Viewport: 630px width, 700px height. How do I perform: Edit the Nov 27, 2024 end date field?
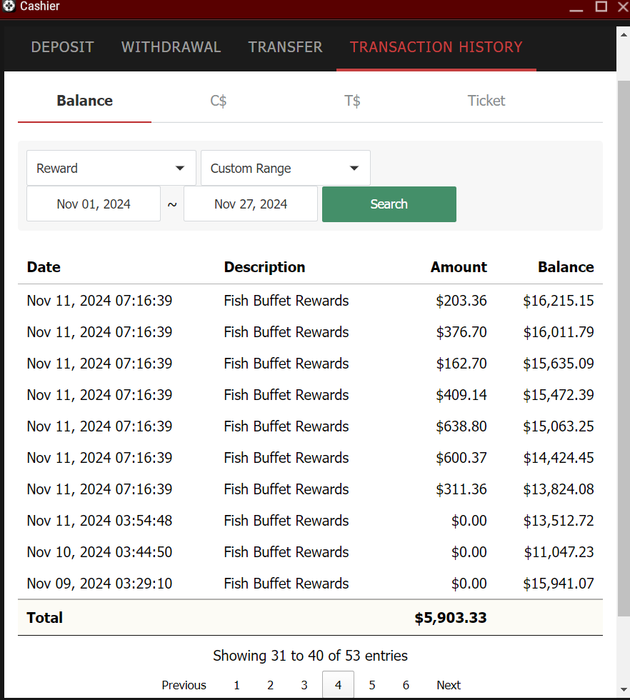[250, 204]
